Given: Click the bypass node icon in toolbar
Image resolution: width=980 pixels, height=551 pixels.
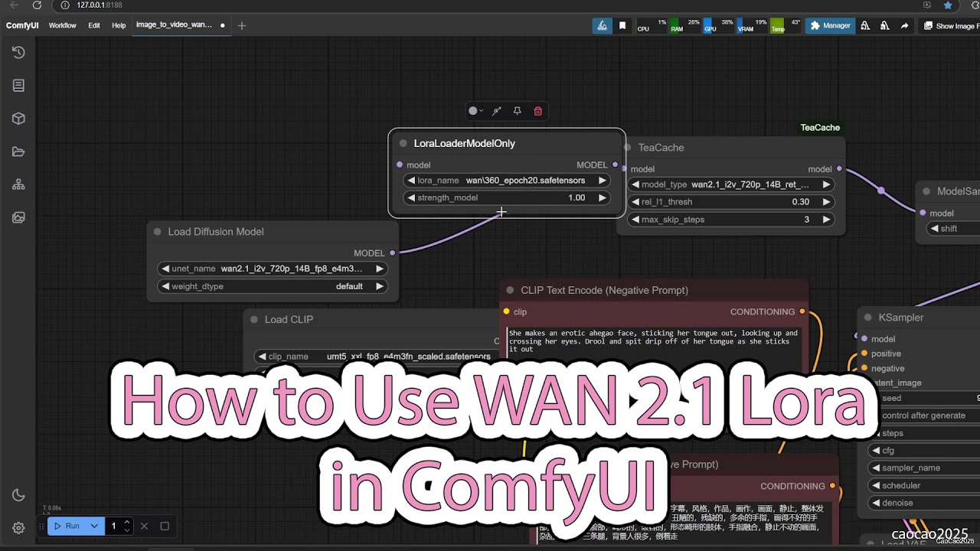Looking at the screenshot, I should click(496, 111).
